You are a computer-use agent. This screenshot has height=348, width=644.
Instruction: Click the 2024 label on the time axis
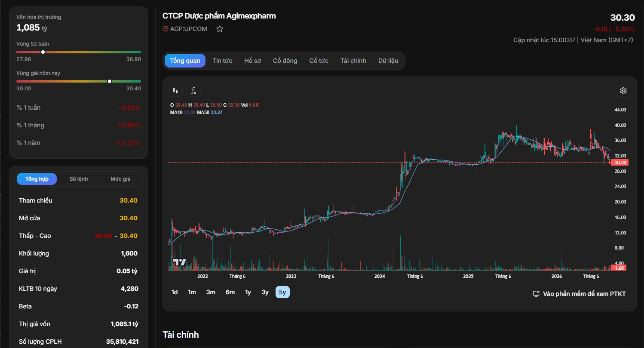tap(380, 276)
